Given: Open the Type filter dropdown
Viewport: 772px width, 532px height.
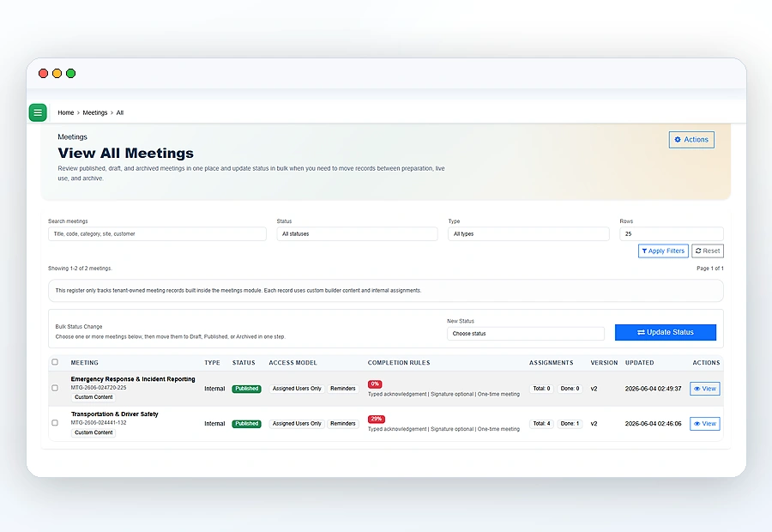Looking at the screenshot, I should click(528, 234).
